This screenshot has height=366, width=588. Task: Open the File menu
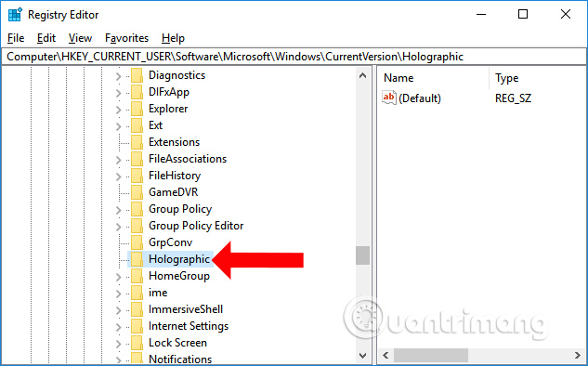pyautogui.click(x=16, y=38)
